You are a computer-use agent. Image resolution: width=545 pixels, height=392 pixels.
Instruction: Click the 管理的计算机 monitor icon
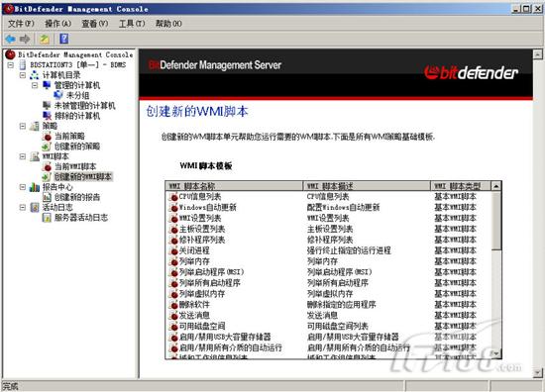[x=47, y=85]
